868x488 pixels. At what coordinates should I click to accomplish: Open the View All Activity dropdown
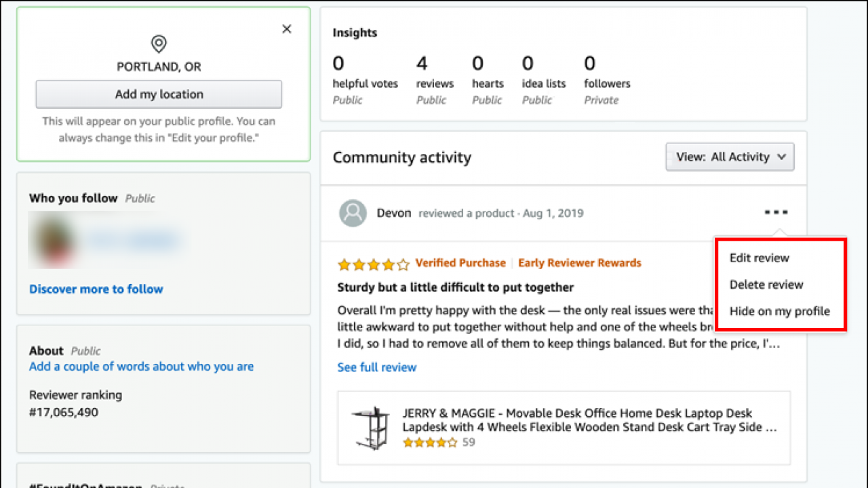coord(730,157)
